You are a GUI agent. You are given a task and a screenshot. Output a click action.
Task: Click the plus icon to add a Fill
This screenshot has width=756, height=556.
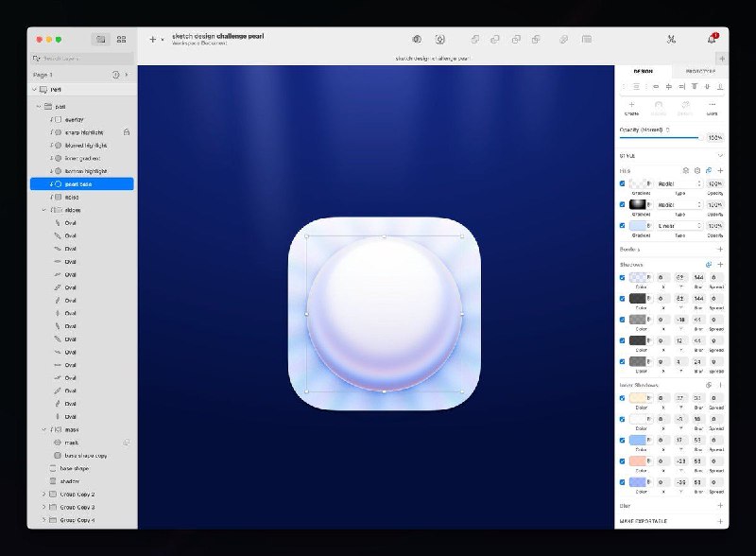pos(719,171)
